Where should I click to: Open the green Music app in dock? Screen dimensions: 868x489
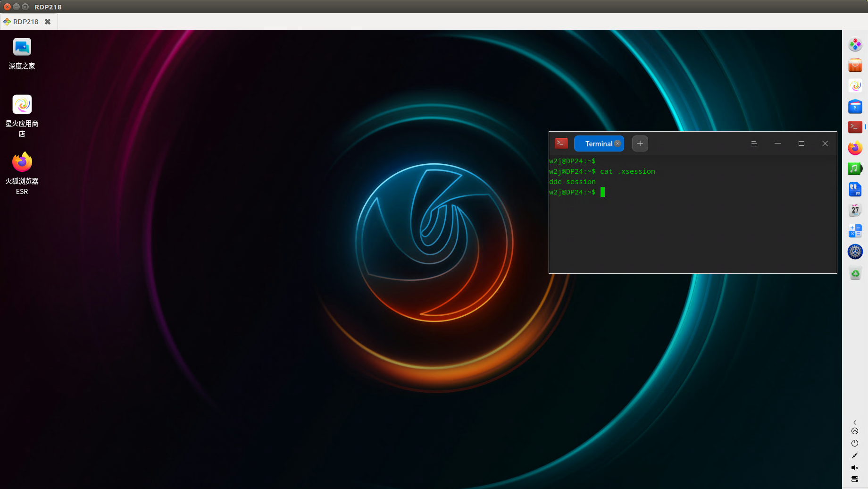[x=855, y=169]
